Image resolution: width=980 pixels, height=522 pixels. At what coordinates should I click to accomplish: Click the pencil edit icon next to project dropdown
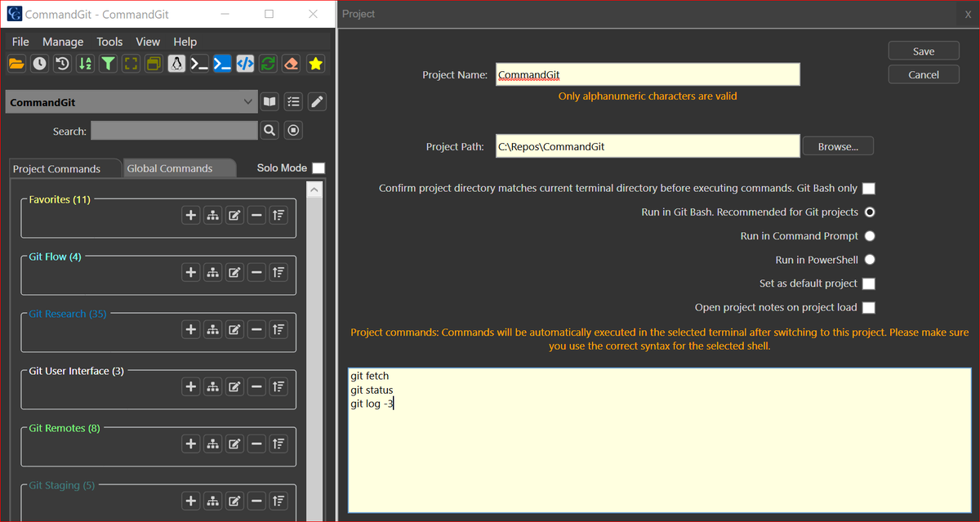tap(317, 101)
